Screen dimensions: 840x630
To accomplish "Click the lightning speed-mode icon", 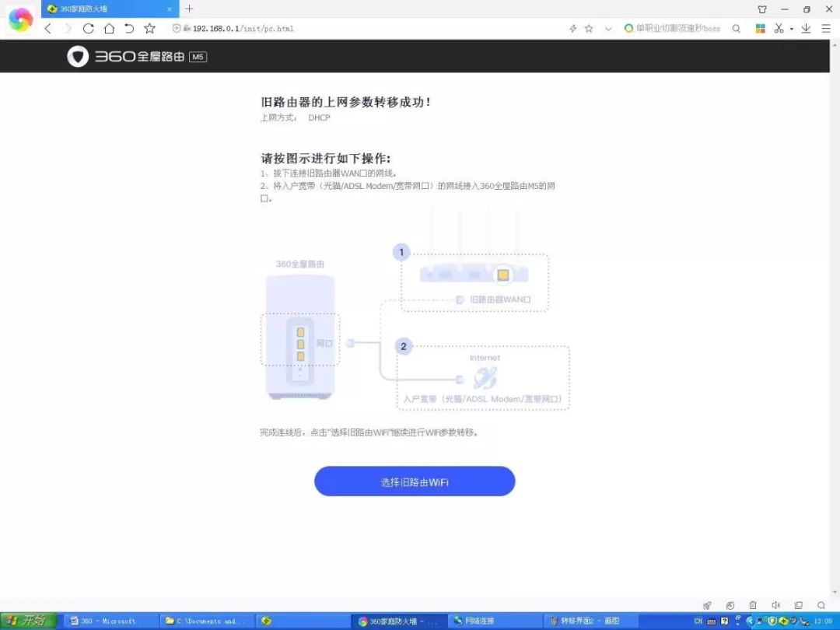I will coord(572,29).
